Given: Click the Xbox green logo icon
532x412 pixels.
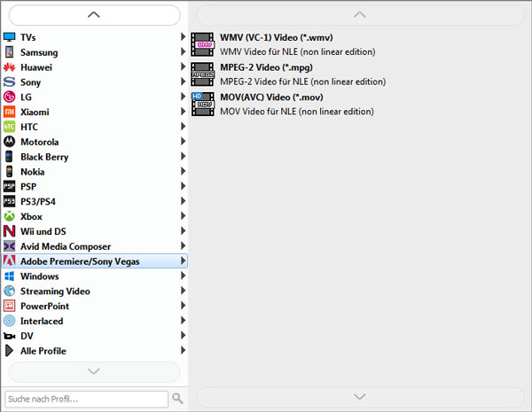Looking at the screenshot, I should click(x=10, y=216).
